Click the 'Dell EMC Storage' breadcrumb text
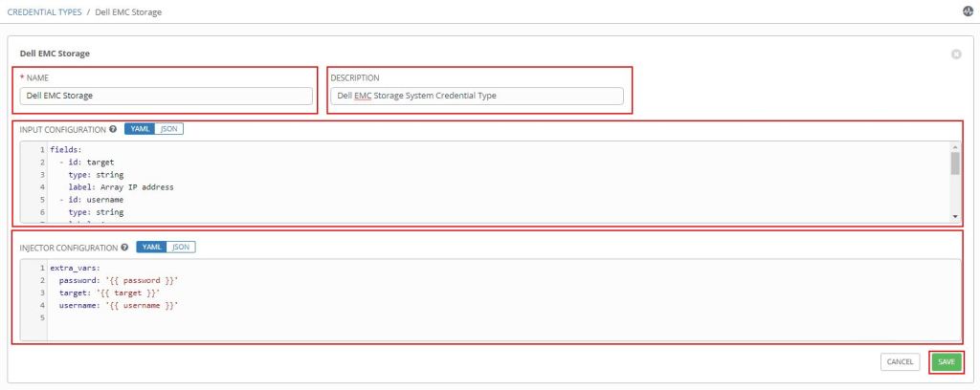The width and height of the screenshot is (980, 390). (x=128, y=11)
